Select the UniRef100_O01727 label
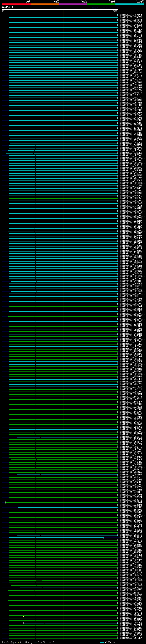Viewport: 146px width, 644px height. pyautogui.click(x=131, y=301)
